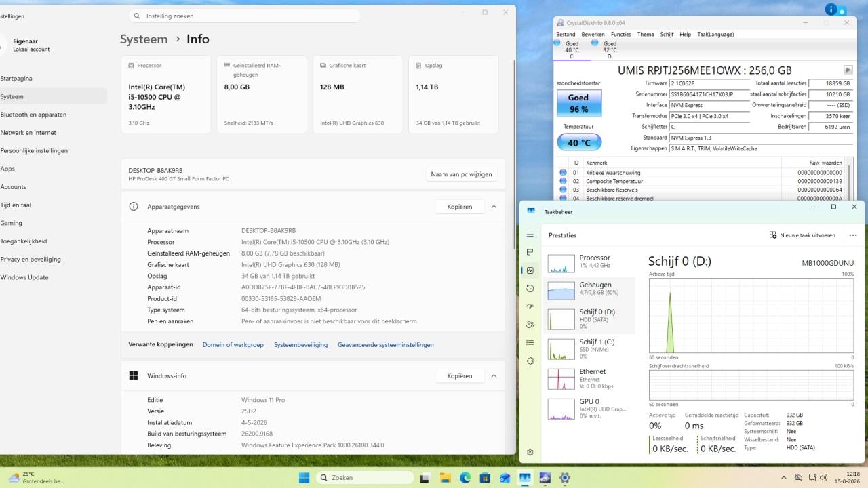This screenshot has width=868, height=488.
Task: Open Services icon in Taakbeheer sidebar
Action: coord(530,361)
